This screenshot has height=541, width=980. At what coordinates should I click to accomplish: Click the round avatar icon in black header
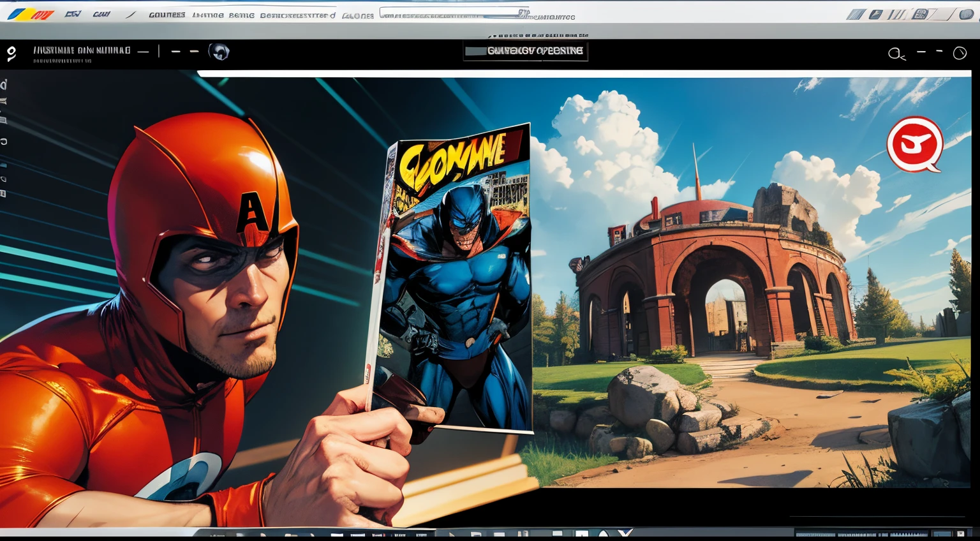[219, 52]
